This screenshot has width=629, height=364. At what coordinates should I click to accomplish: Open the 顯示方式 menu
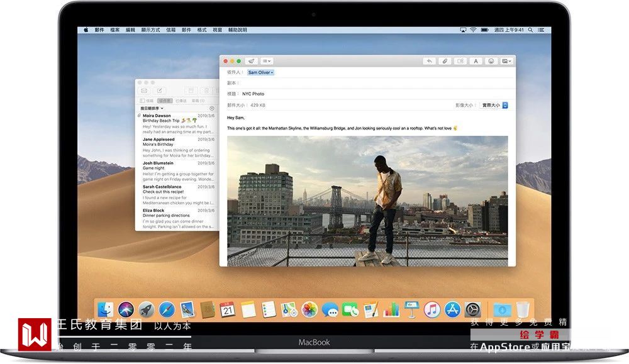(x=150, y=30)
